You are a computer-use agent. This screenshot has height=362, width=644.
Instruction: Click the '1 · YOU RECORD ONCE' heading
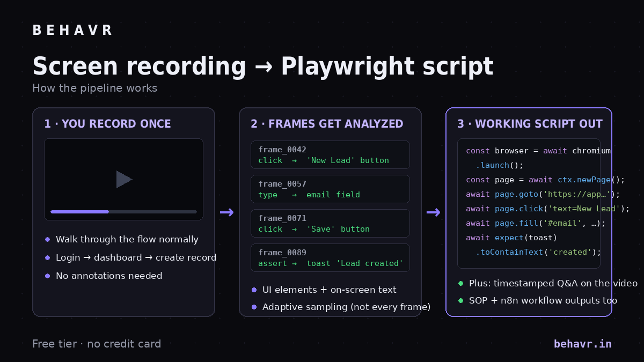(107, 124)
